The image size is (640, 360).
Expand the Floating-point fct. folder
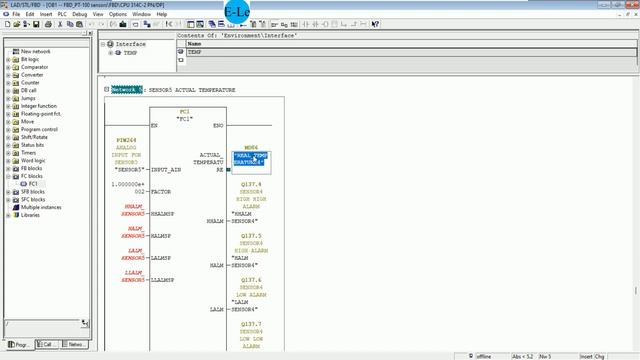pos(8,114)
